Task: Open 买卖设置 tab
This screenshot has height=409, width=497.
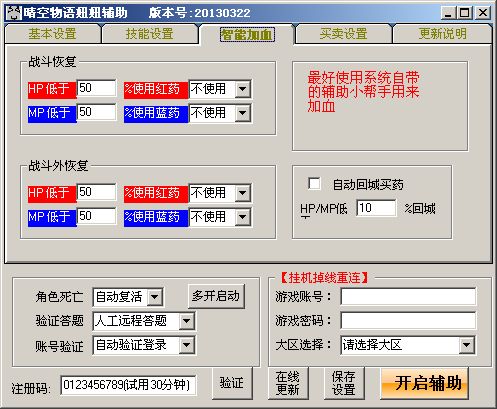Action: 343,34
